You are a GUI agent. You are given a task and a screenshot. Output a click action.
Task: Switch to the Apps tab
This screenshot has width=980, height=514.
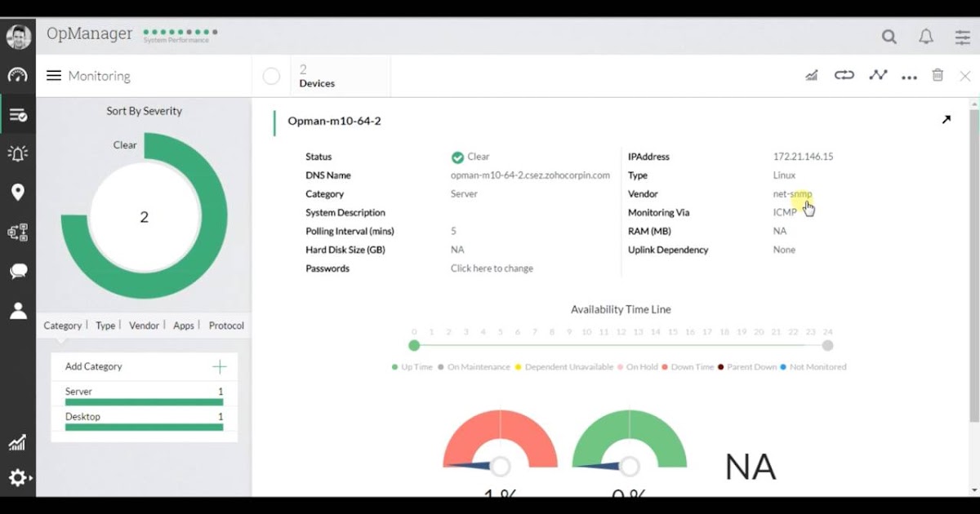(x=184, y=326)
